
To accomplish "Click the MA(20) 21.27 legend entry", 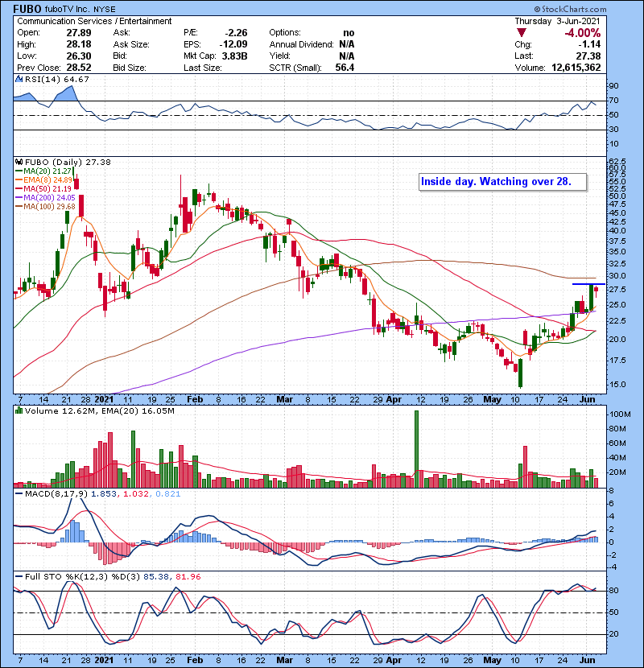I will tap(43, 171).
